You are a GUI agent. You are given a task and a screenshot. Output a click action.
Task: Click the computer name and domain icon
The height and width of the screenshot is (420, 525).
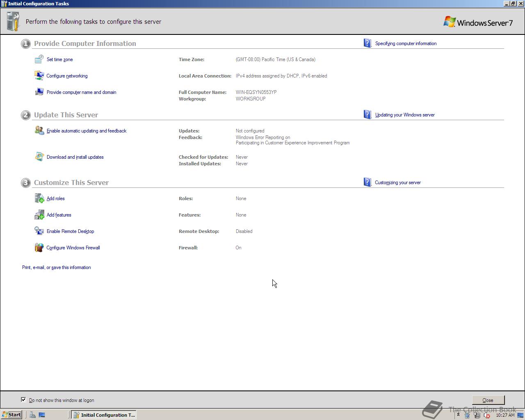pos(39,92)
